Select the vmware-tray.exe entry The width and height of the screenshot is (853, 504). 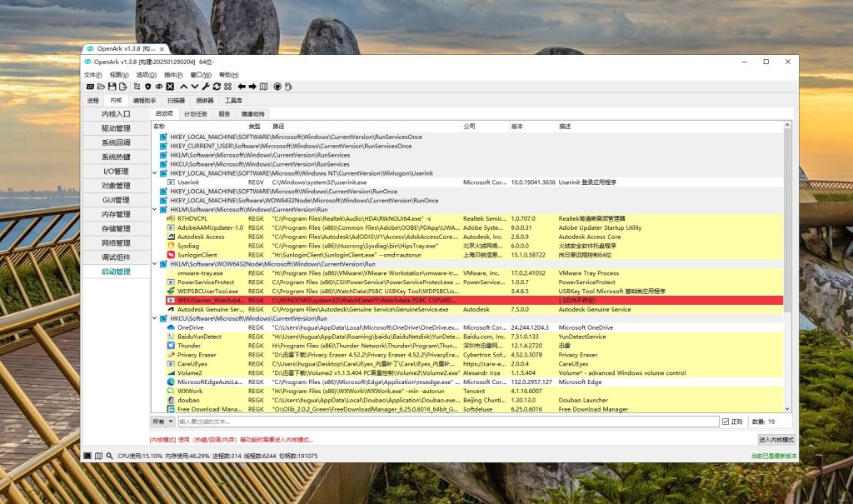tap(474, 272)
